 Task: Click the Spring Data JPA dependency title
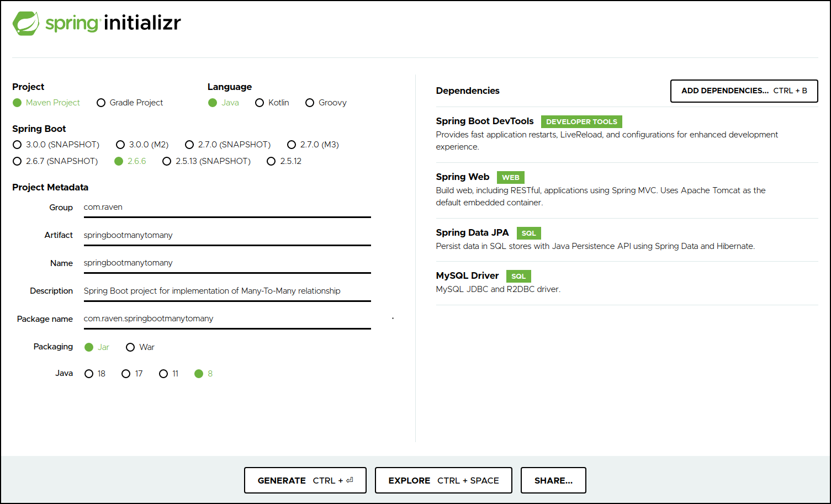[472, 232]
